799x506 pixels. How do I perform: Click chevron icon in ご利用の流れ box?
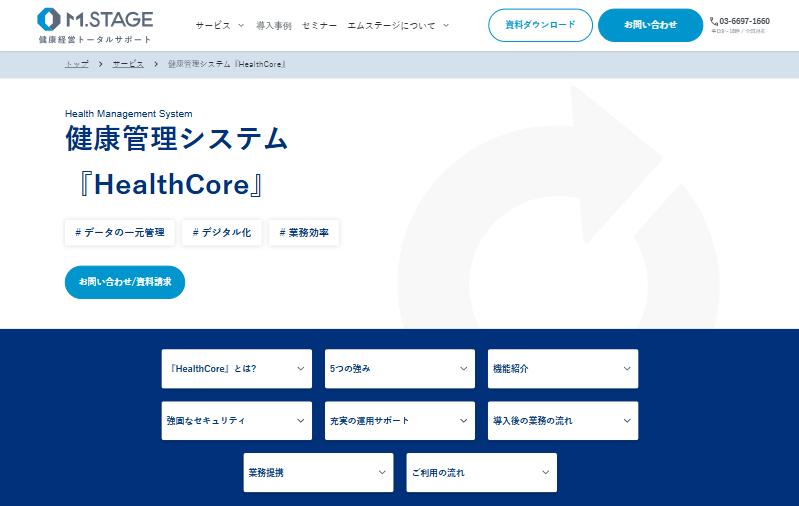coord(545,472)
